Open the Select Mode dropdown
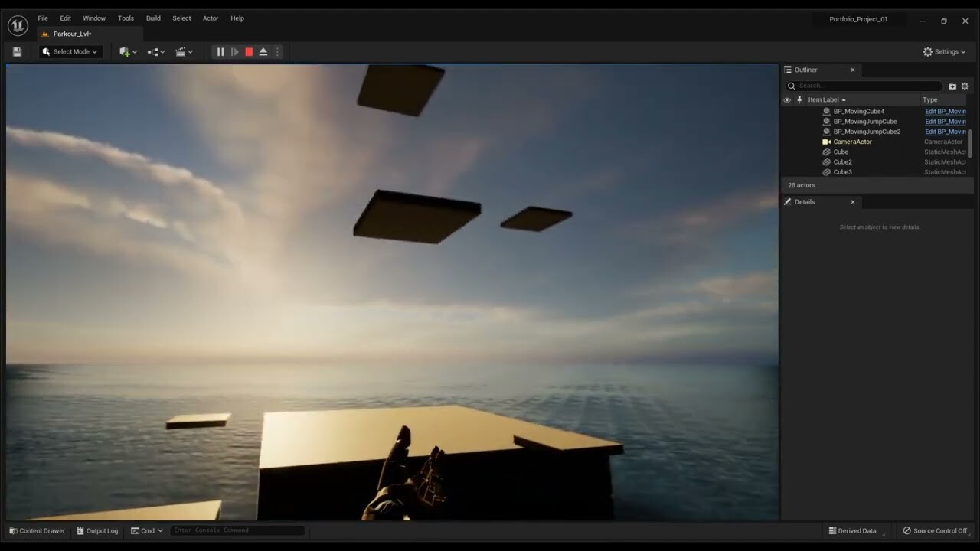 70,51
